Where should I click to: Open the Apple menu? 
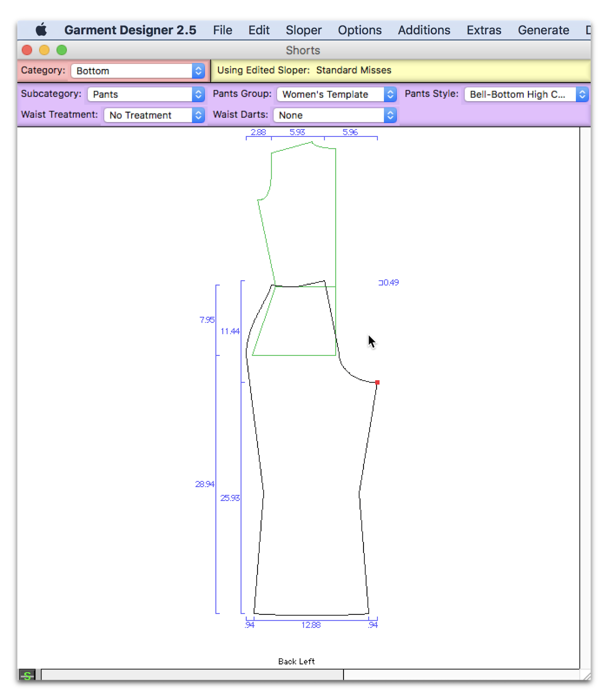pyautogui.click(x=41, y=30)
